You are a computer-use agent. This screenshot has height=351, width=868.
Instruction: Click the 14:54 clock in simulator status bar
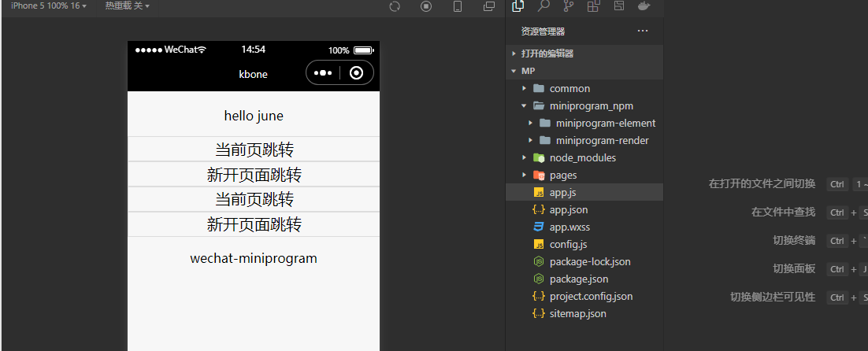pos(253,50)
